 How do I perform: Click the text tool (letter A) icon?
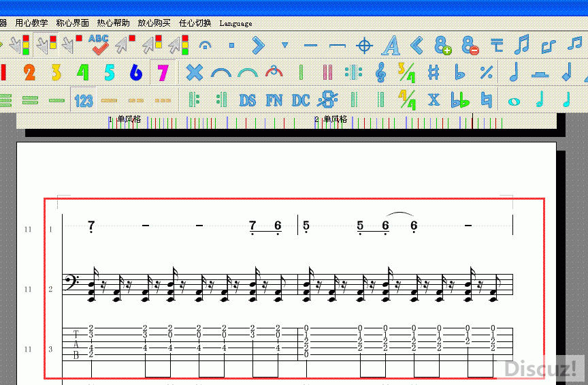[x=391, y=46]
